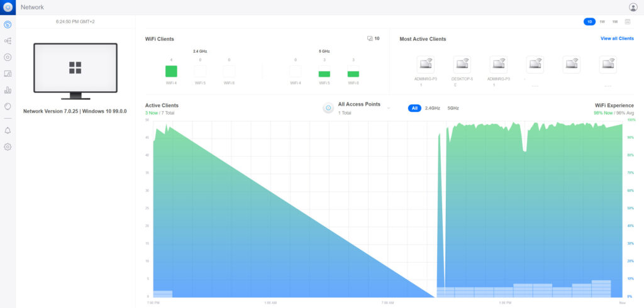Click the UniFi logo in top-left corner
Viewport: 644px width, 308px height.
click(x=8, y=7)
